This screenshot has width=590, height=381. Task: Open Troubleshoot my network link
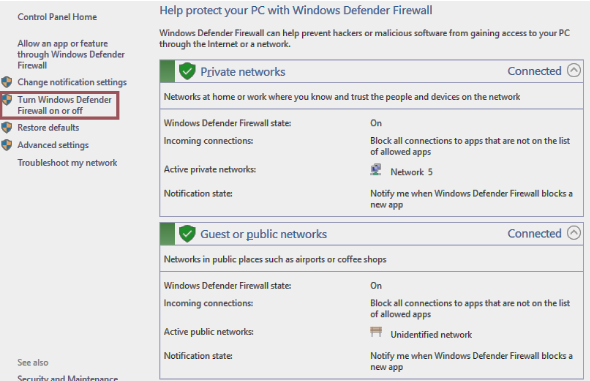[x=67, y=163]
